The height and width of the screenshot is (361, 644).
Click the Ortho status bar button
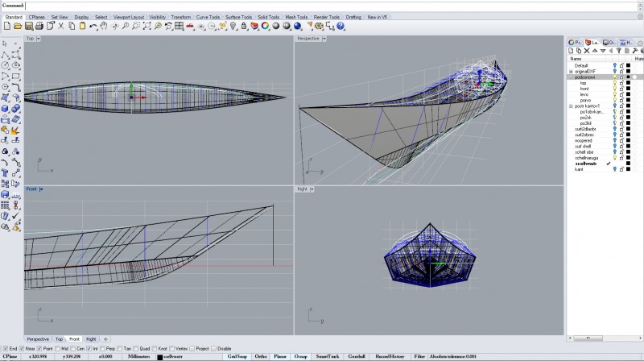[261, 356]
